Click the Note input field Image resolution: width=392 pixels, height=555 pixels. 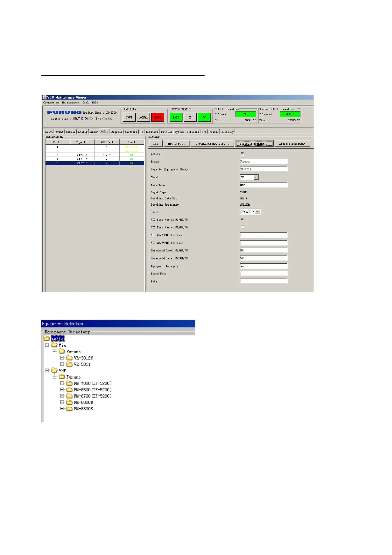tap(264, 281)
